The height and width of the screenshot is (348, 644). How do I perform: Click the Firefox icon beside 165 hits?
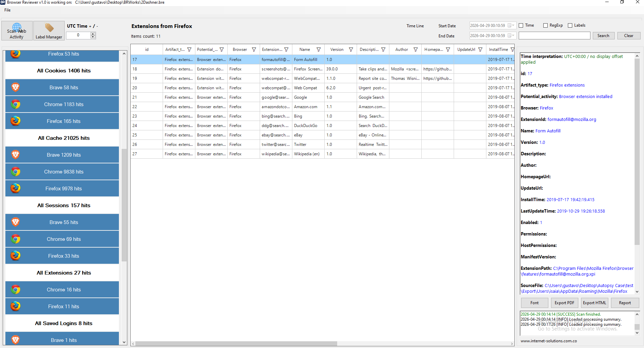[15, 121]
